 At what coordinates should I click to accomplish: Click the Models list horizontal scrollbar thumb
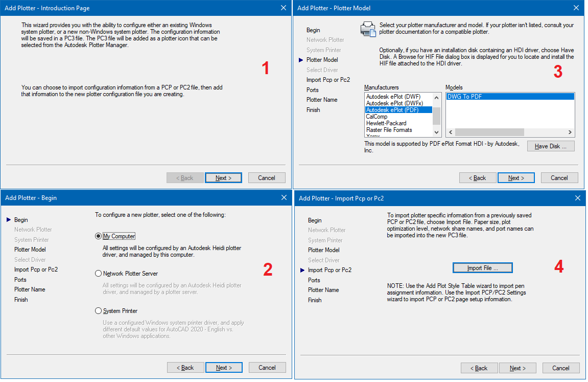(x=489, y=132)
